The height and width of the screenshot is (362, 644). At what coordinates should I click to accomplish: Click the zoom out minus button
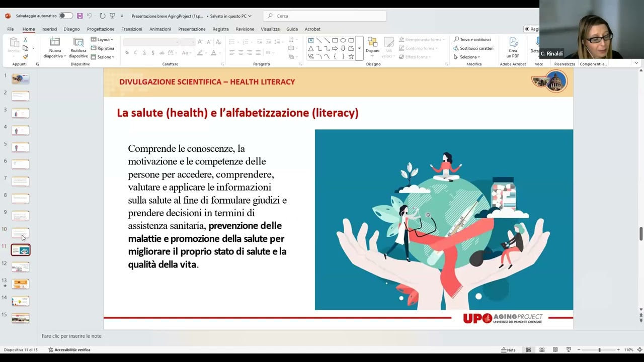pos(579,350)
